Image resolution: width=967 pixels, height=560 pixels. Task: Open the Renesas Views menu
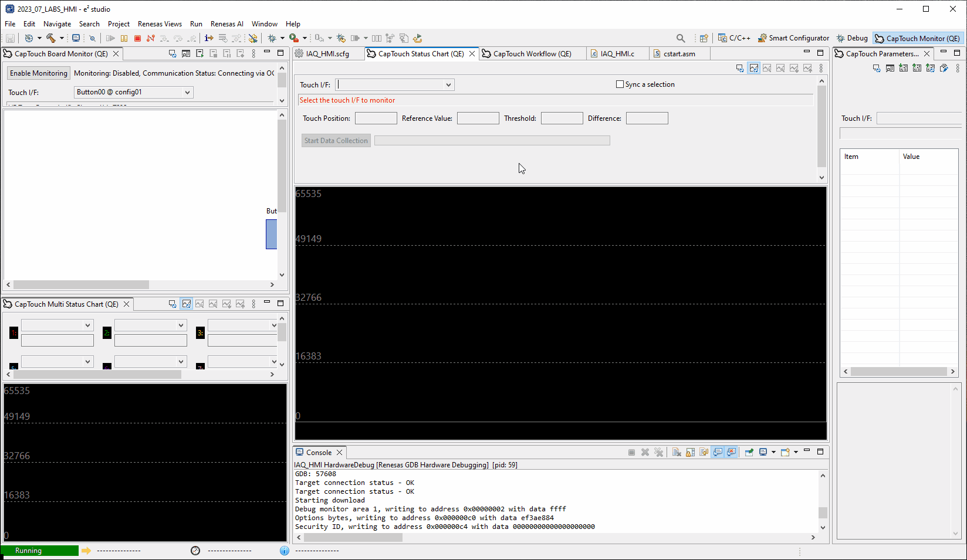(160, 24)
